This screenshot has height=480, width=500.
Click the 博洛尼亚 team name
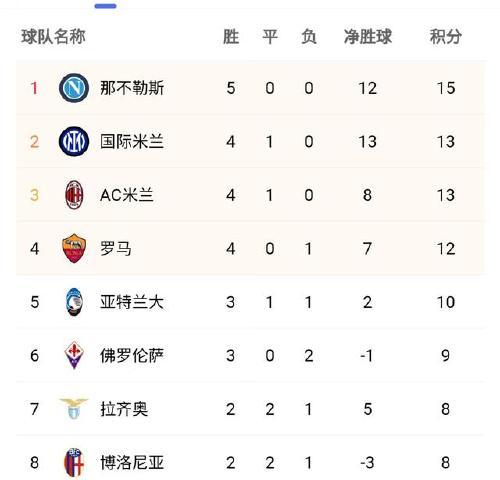click(x=132, y=463)
